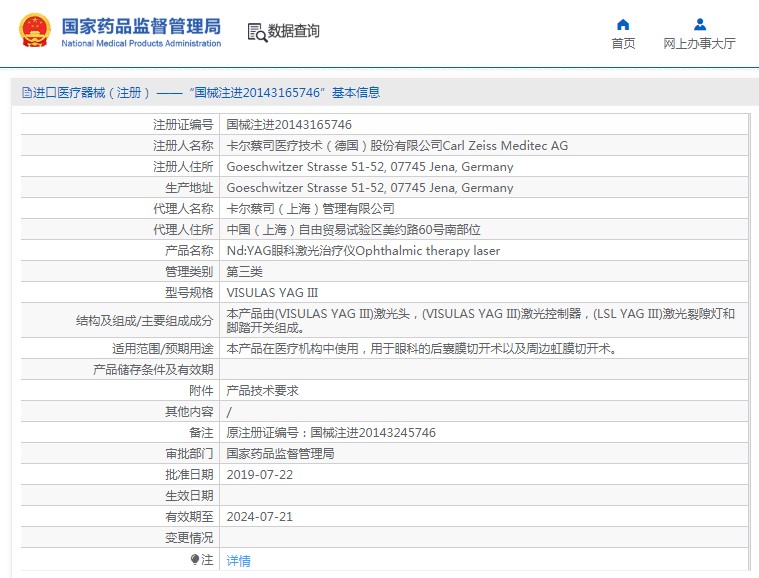
Task: Click the 产品储存条件及有效期 label
Action: [153, 370]
